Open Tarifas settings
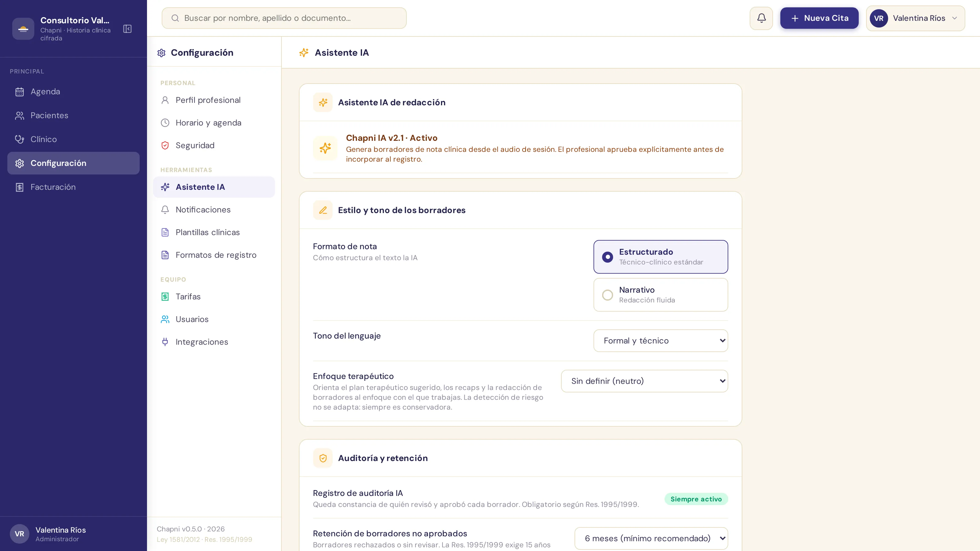 tap(214, 297)
